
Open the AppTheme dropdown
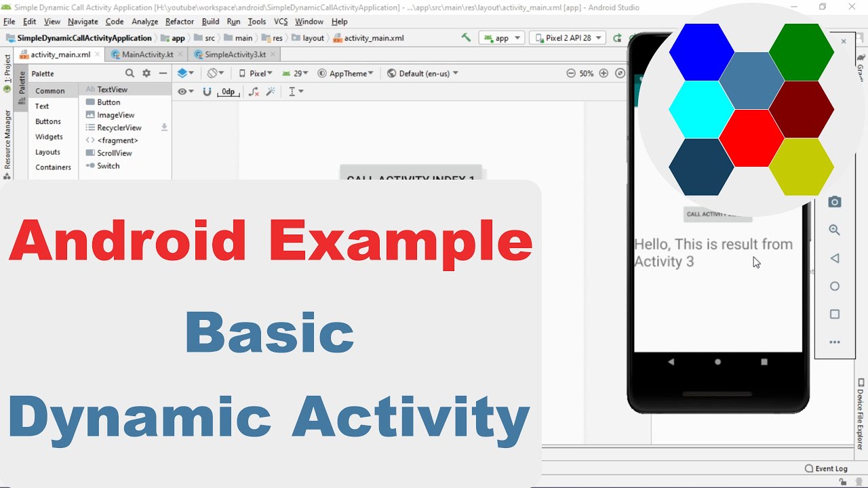tap(346, 73)
